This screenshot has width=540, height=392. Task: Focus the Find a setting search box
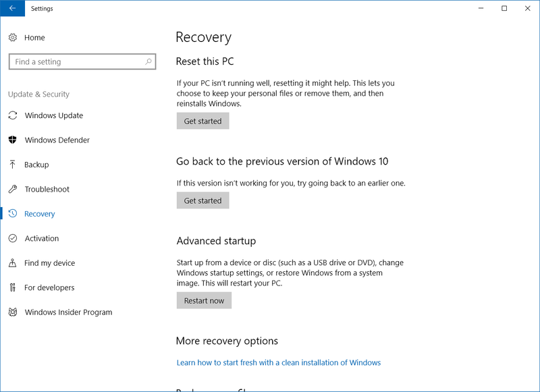tap(82, 61)
